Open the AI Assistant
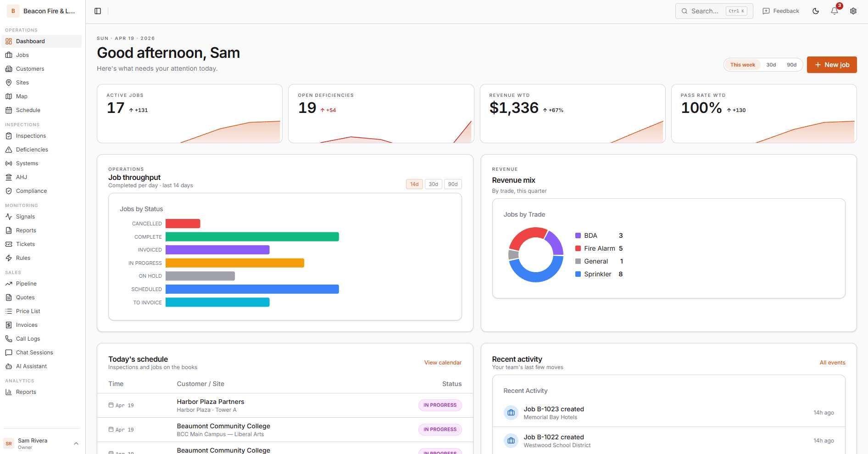Screen dimensions: 868x454 tap(31, 366)
